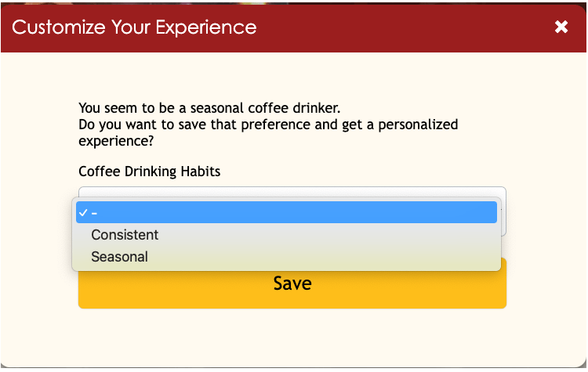Image resolution: width=588 pixels, height=372 pixels.
Task: Choose Seasonal from the dropdown list
Action: pos(119,257)
